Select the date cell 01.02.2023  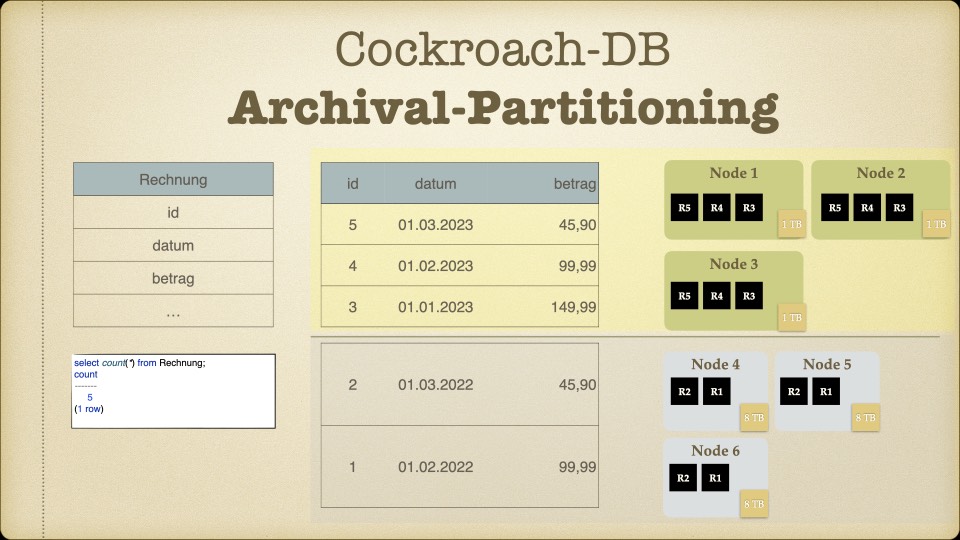pos(435,266)
